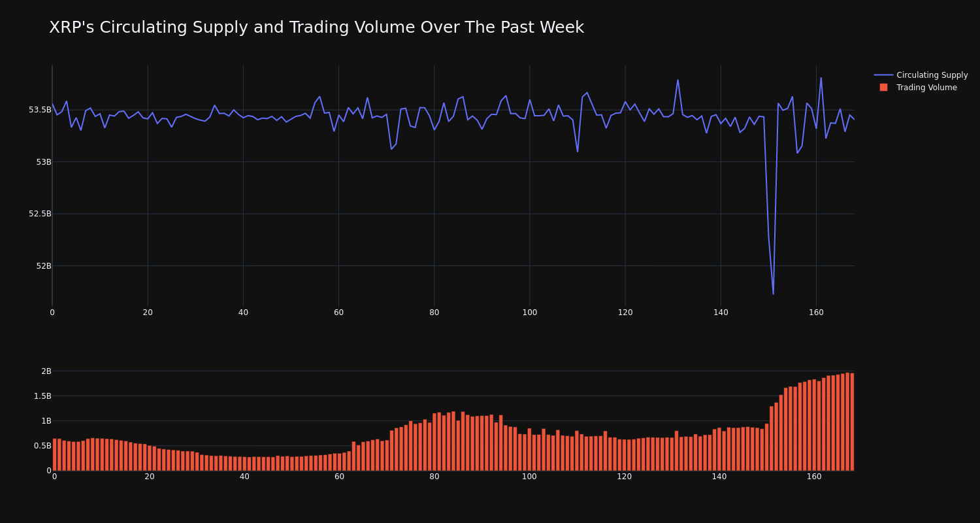Click the 1.5B label on volume chart

pos(42,396)
